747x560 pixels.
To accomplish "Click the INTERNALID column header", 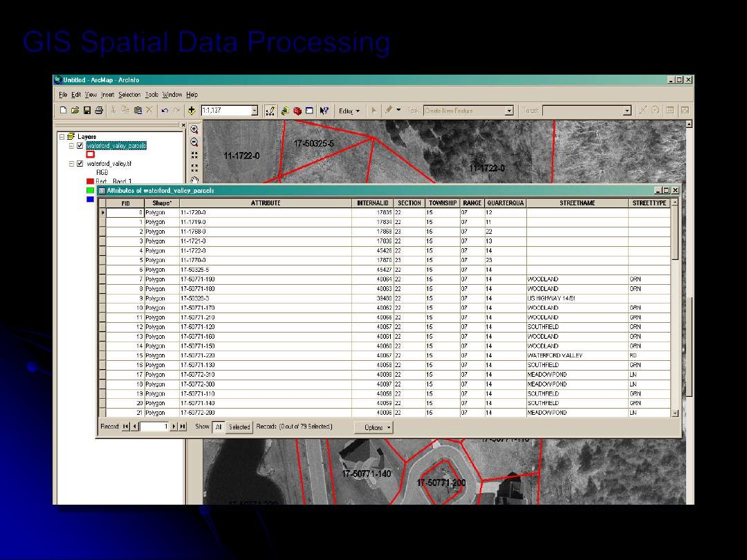I will [x=373, y=203].
